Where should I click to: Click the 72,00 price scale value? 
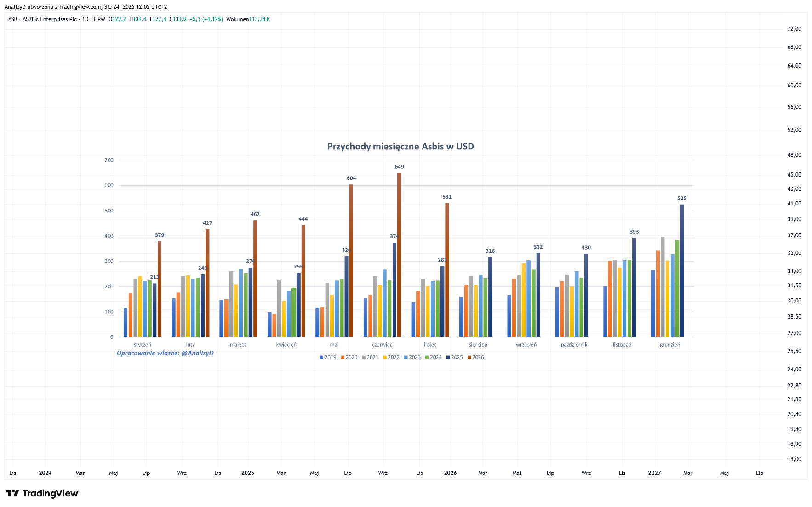(x=794, y=28)
